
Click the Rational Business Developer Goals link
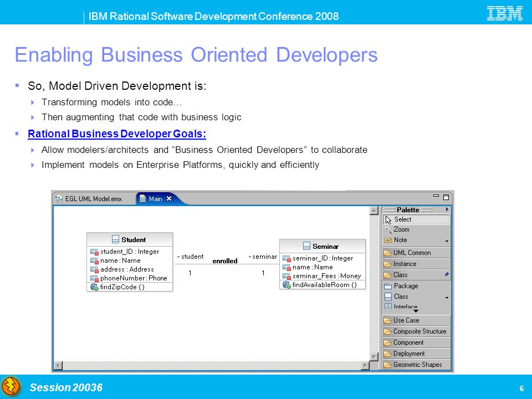pyautogui.click(x=117, y=134)
